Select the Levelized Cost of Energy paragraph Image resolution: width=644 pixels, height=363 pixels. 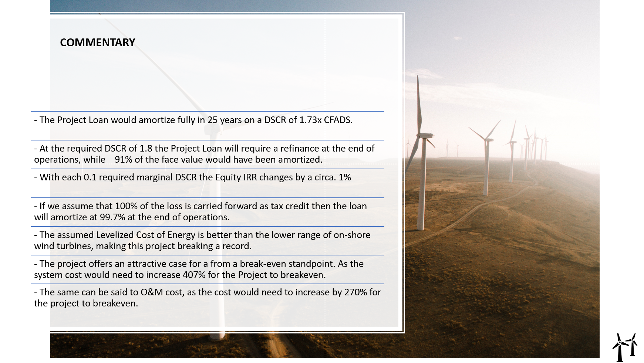tap(202, 240)
